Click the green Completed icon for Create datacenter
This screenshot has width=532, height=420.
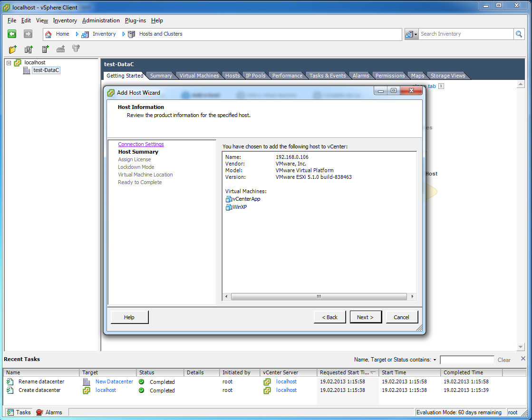142,391
